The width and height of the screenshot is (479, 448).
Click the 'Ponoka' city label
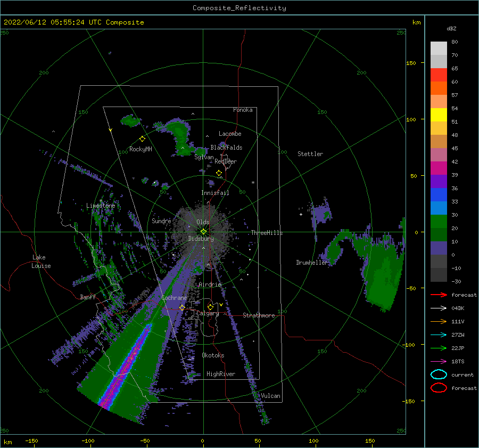243,110
